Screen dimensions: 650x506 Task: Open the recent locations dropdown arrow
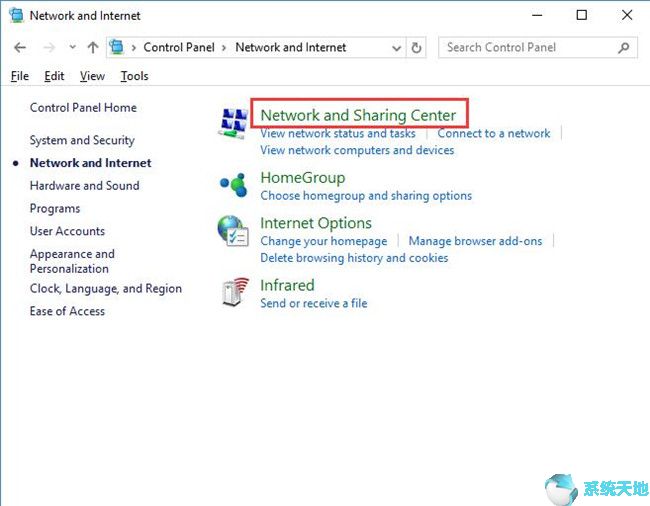[72, 47]
